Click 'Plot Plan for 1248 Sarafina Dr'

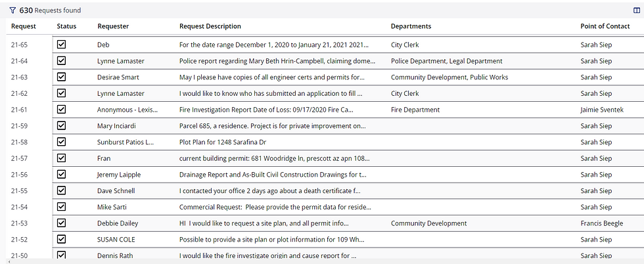click(223, 142)
